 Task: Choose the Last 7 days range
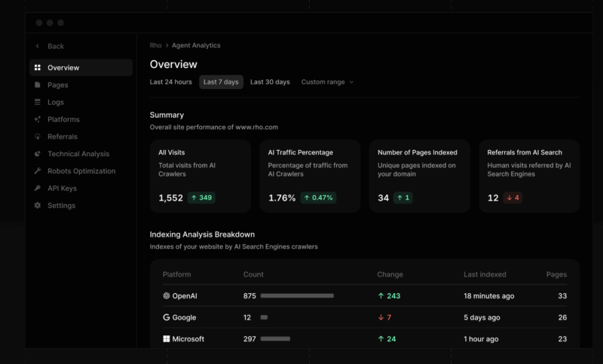[x=221, y=82]
